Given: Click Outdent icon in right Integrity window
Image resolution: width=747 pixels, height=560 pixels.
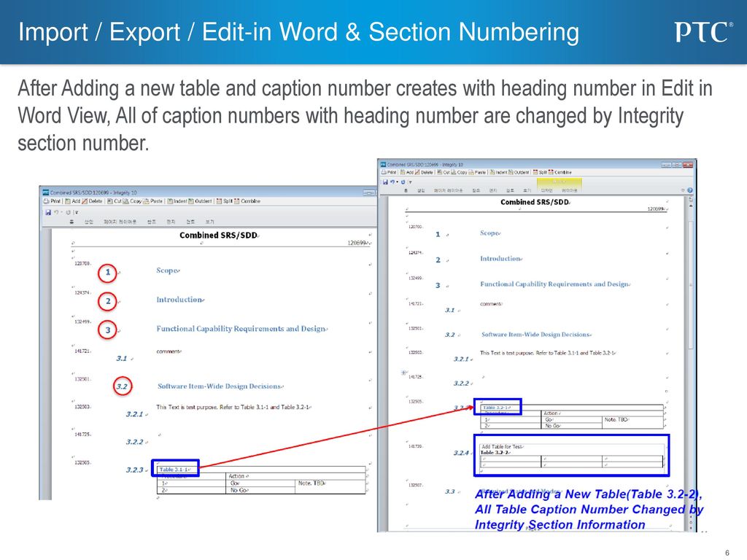Looking at the screenshot, I should tap(511, 172).
